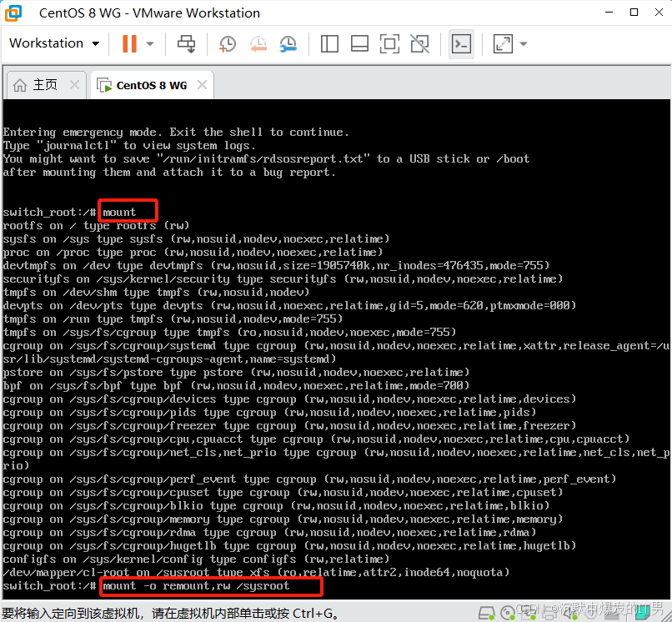Click the 'cgroup on /sys/fs/cgroup/cpu,cpuacct' line
The width and height of the screenshot is (672, 622).
316,439
